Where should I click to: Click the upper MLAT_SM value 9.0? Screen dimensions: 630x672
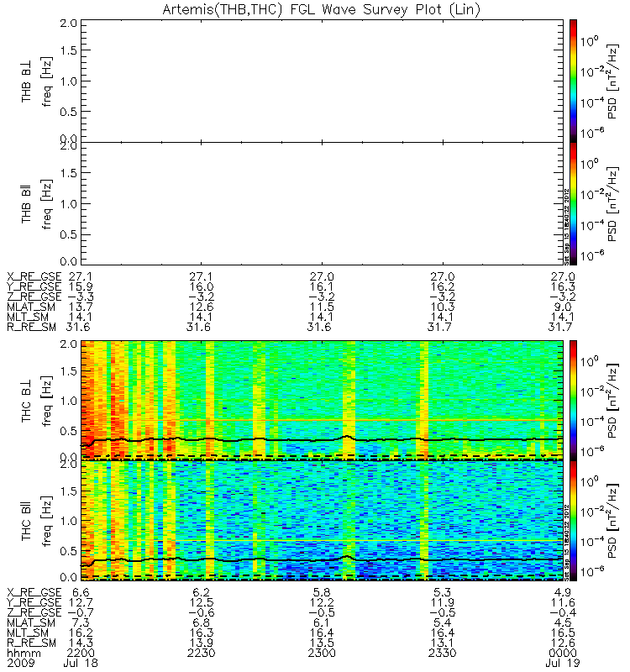click(x=563, y=307)
